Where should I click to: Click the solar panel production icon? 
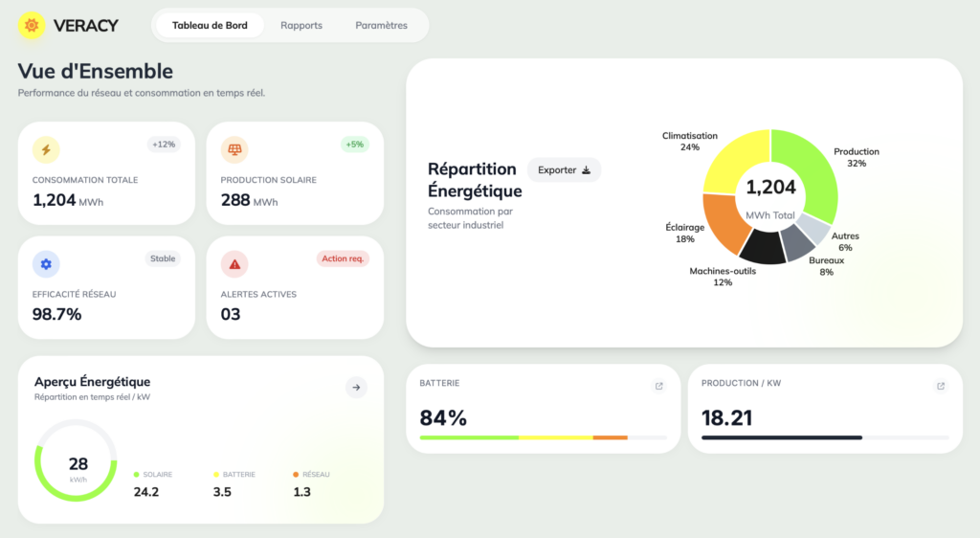pyautogui.click(x=234, y=149)
